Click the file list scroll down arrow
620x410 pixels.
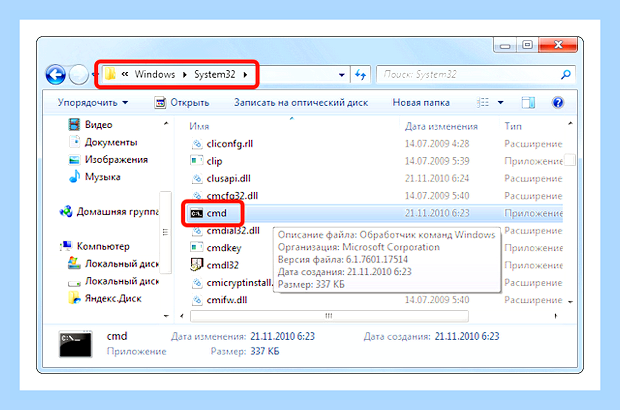(571, 302)
